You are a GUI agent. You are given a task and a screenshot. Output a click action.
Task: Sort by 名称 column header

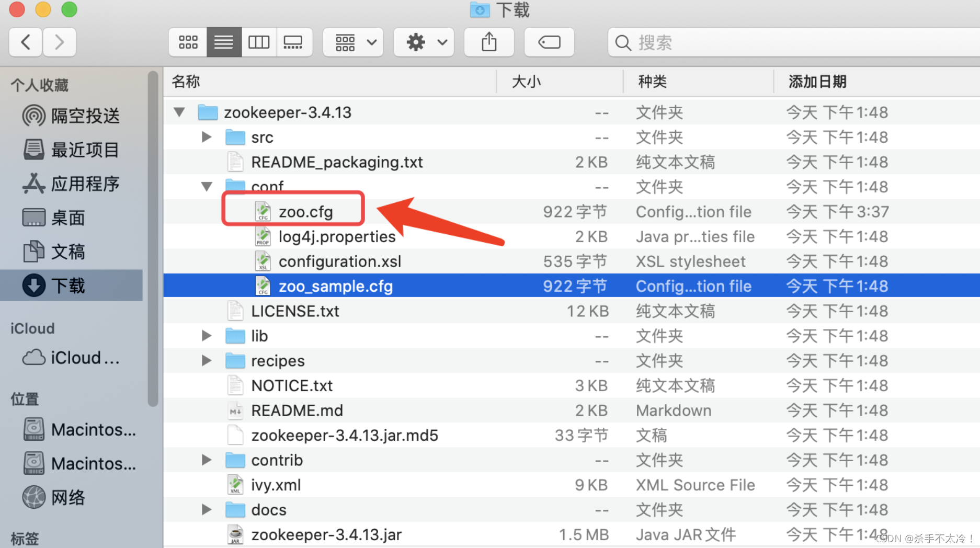(x=330, y=82)
